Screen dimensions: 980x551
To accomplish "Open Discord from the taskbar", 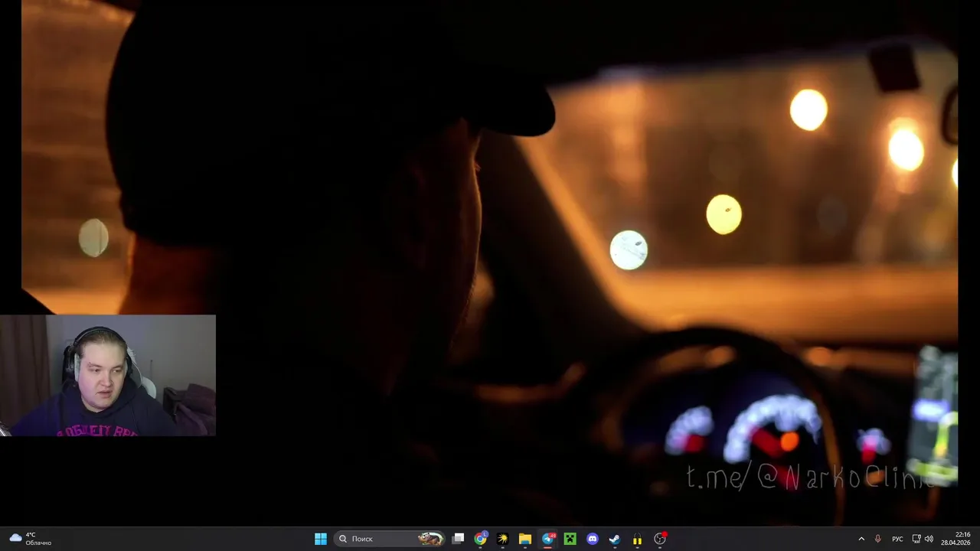I will [592, 539].
